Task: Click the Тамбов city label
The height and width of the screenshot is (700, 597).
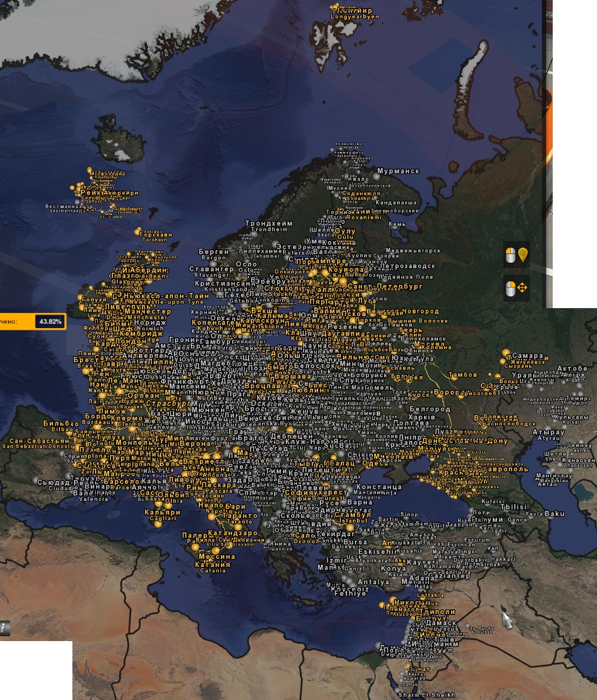Action: pyautogui.click(x=463, y=375)
